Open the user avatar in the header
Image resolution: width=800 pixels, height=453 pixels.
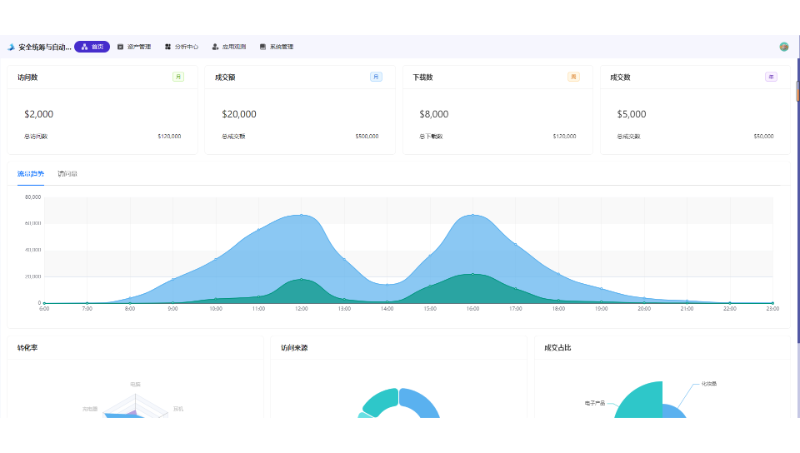point(784,47)
